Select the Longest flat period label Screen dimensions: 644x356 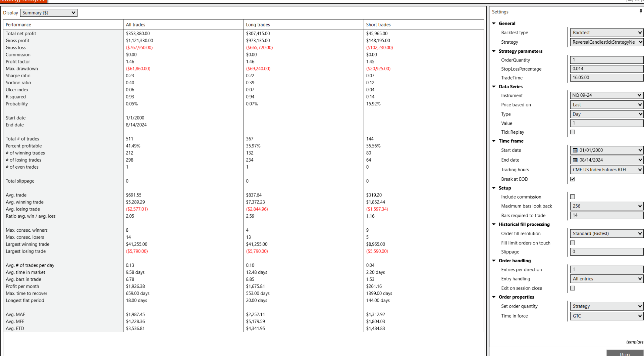tap(25, 301)
